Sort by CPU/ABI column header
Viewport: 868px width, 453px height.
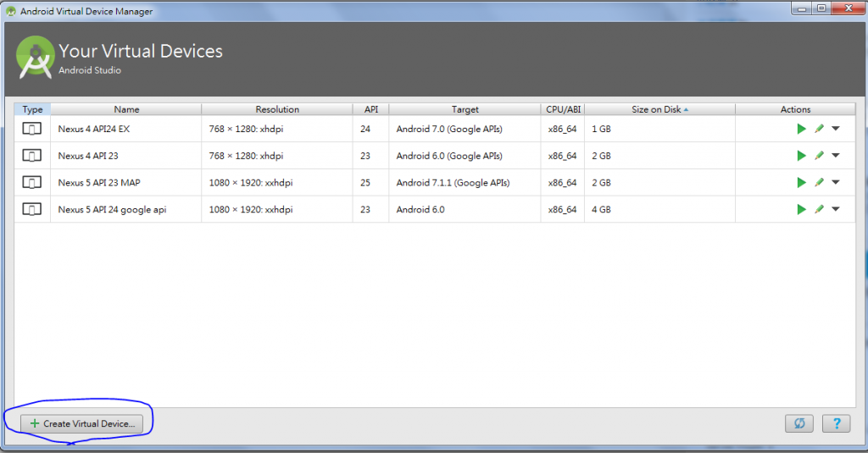[563, 109]
